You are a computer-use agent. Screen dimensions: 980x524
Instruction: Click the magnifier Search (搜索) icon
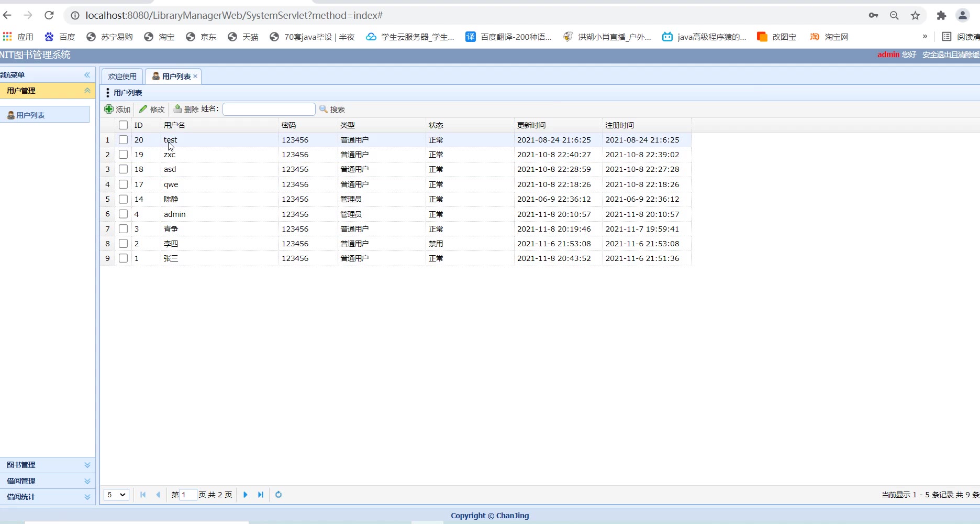(x=324, y=109)
